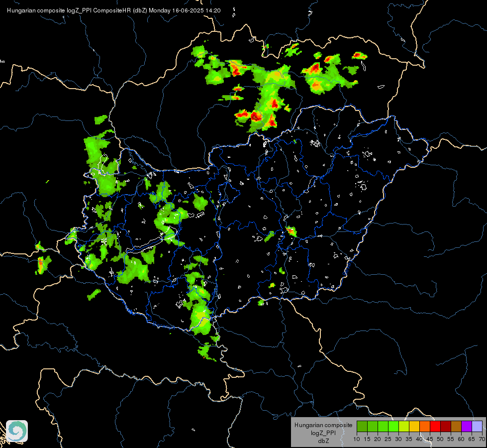Click the 55–60 dBZ brown swatch
Image resolution: width=487 pixels, height=448 pixels.
(x=456, y=426)
